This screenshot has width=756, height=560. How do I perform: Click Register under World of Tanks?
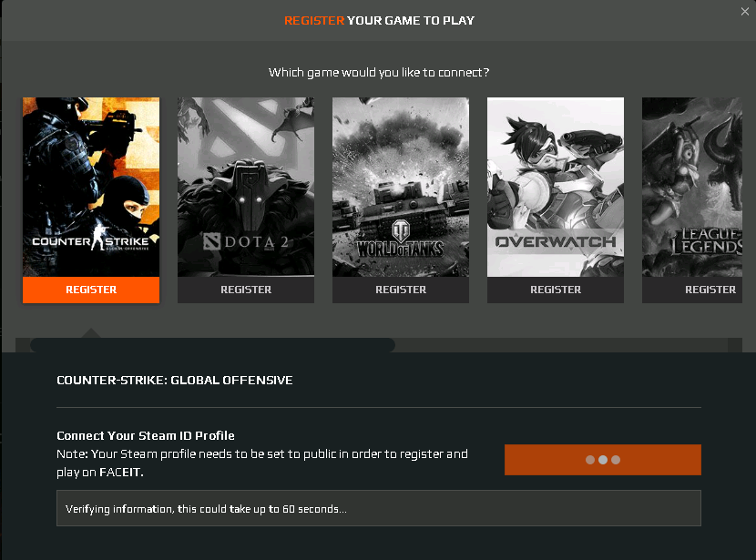tap(401, 290)
